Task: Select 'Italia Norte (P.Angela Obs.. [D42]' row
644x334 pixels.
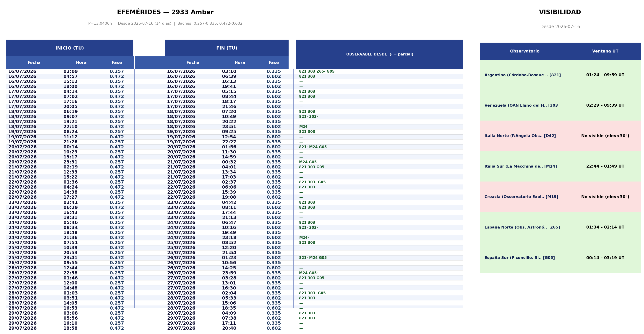Action: point(560,136)
